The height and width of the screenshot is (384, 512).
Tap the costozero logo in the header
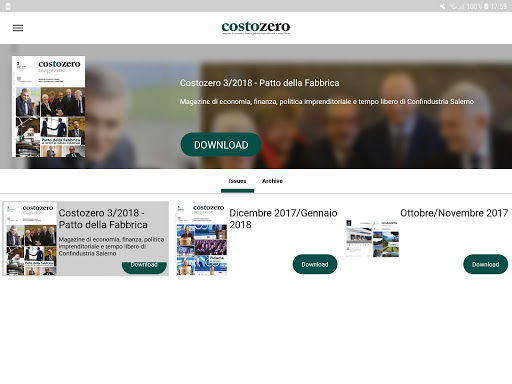pyautogui.click(x=256, y=28)
